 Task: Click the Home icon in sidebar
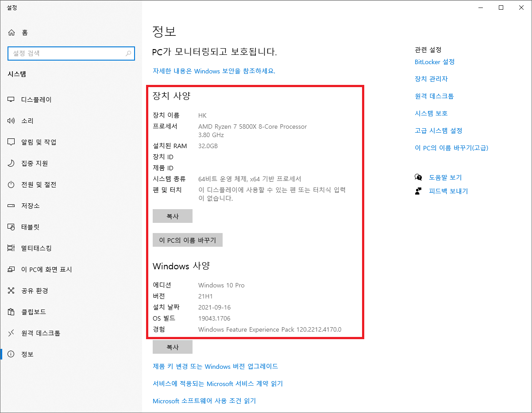click(12, 32)
